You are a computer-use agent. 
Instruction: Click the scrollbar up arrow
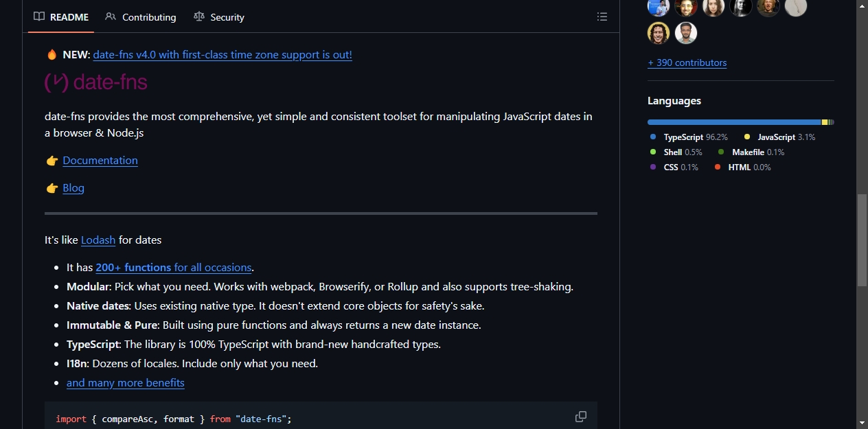tap(862, 5)
